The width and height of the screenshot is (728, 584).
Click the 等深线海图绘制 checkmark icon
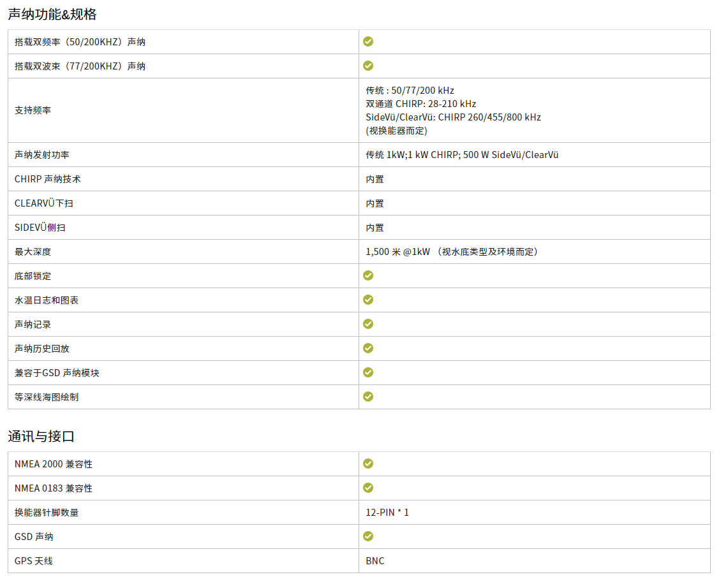point(368,397)
